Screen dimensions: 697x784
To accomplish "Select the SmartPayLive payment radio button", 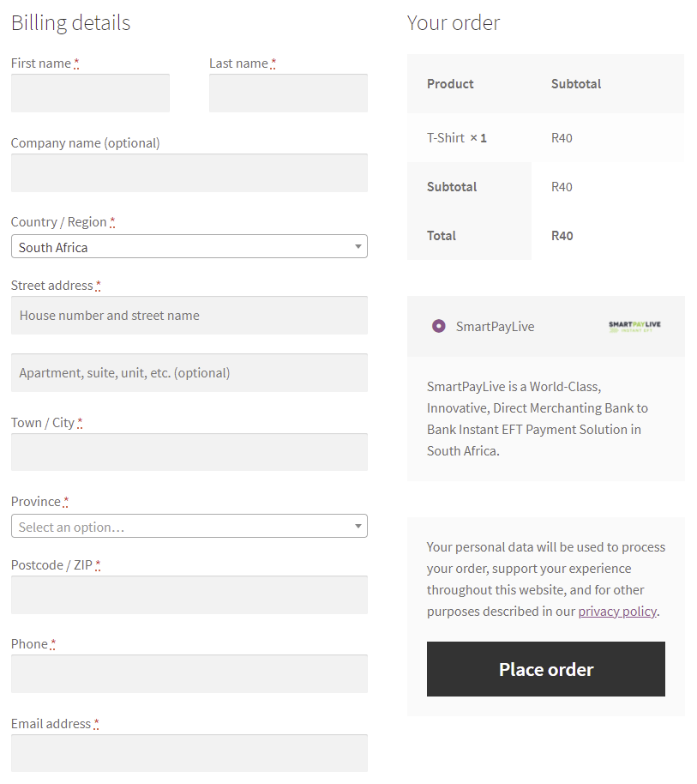I will tap(438, 326).
